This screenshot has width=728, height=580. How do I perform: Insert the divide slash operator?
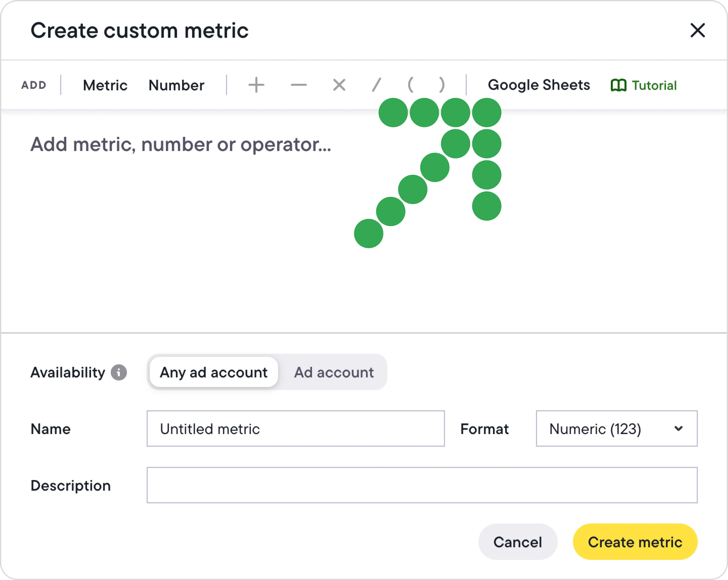pos(377,85)
